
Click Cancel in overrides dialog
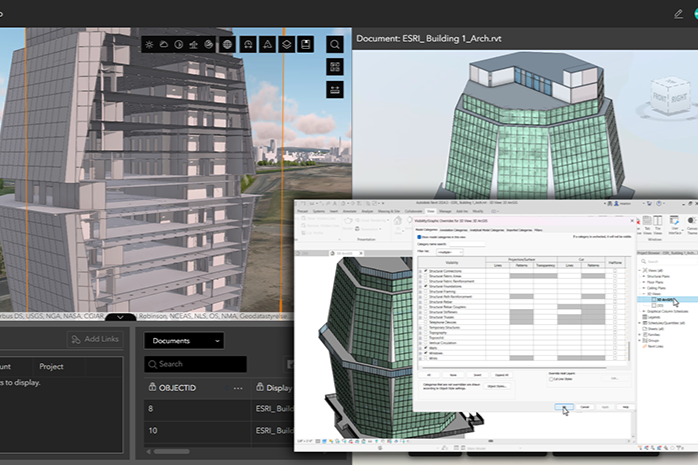coord(584,407)
